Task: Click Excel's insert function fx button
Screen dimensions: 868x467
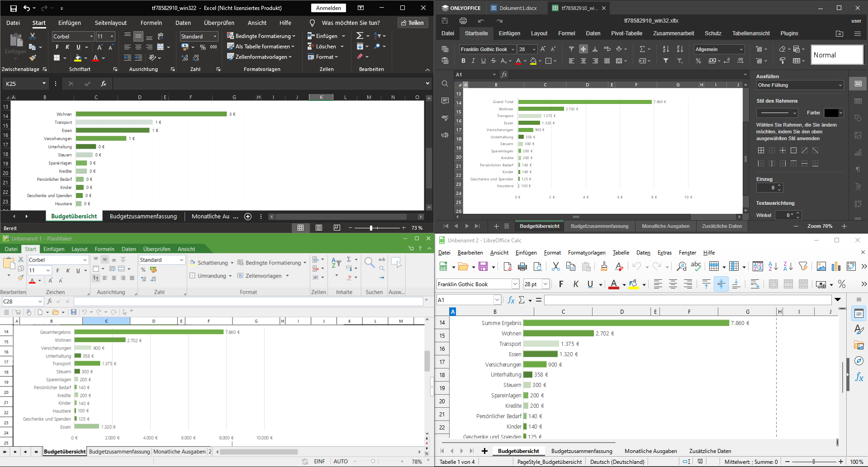Action: (104, 84)
